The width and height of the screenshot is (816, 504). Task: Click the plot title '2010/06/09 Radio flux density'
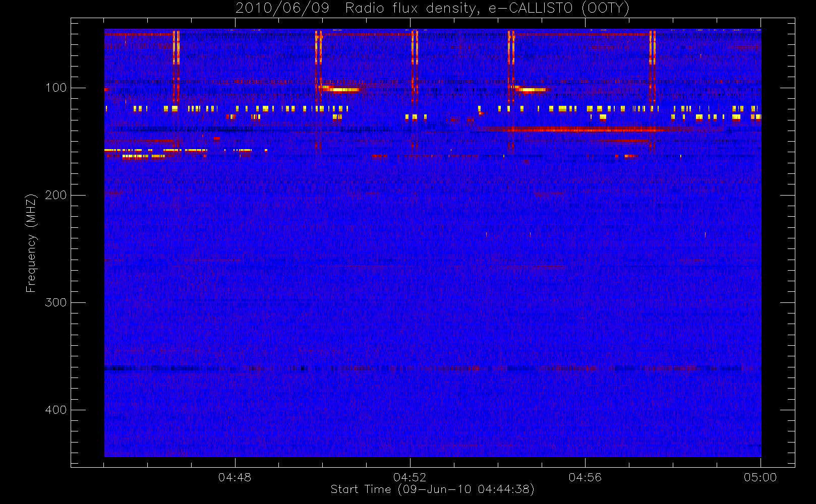click(432, 9)
